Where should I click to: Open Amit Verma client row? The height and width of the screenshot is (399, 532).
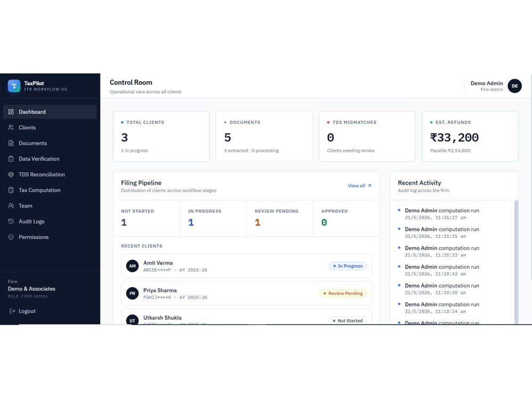(246, 266)
